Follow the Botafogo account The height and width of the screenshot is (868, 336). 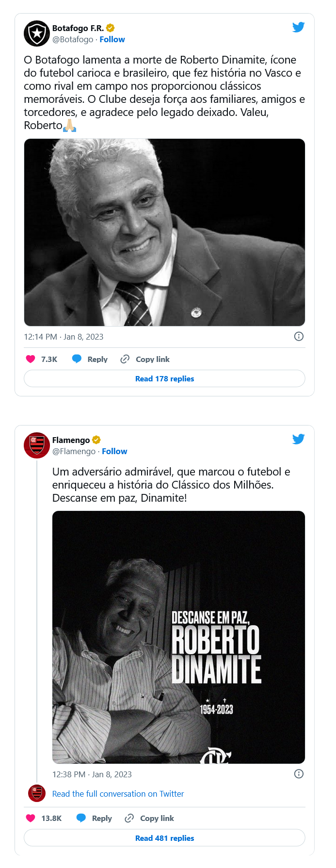(x=112, y=39)
